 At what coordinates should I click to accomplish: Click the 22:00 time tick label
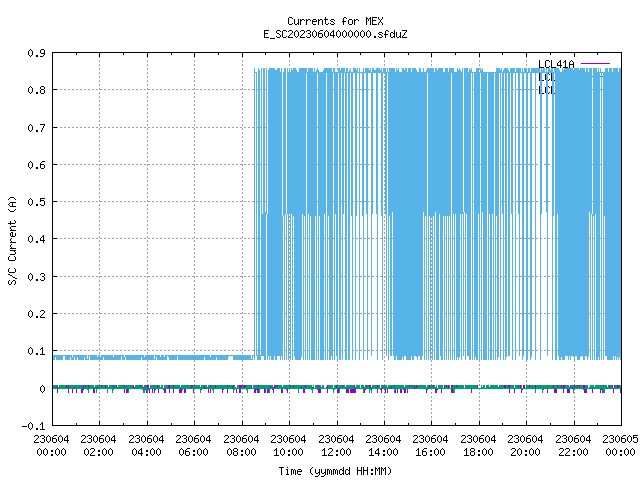pyautogui.click(x=573, y=452)
